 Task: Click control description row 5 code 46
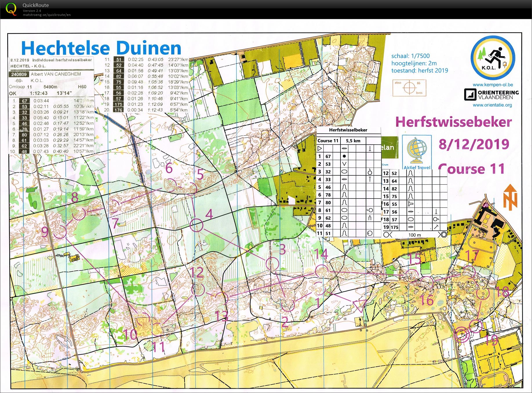(328, 187)
